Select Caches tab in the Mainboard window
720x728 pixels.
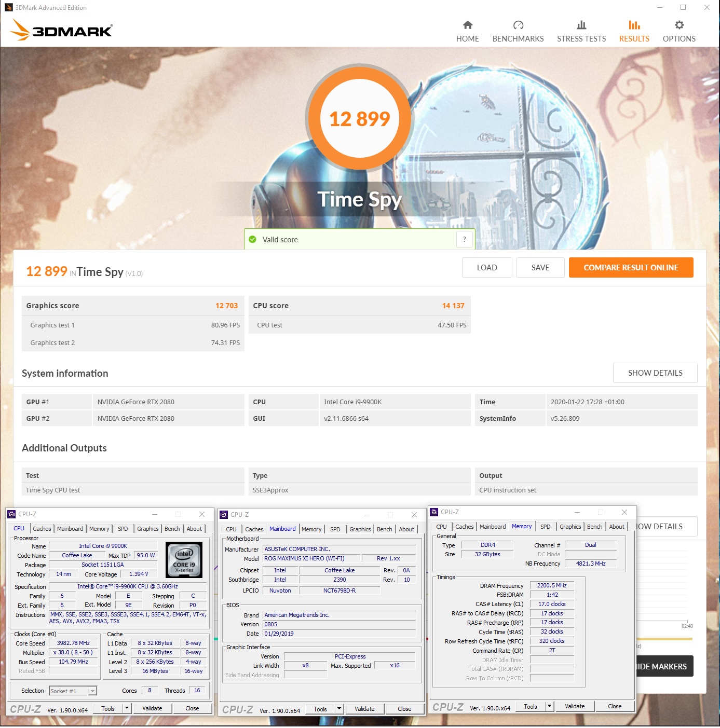click(254, 529)
